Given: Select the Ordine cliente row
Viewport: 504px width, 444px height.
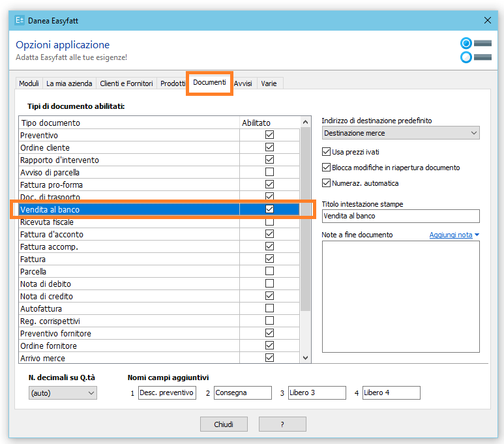Looking at the screenshot, I should [x=159, y=147].
